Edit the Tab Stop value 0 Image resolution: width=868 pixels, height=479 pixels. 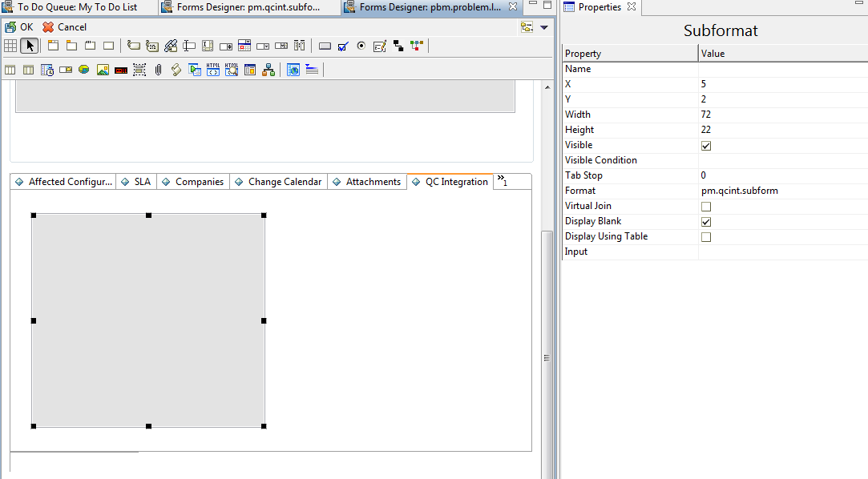click(x=783, y=175)
